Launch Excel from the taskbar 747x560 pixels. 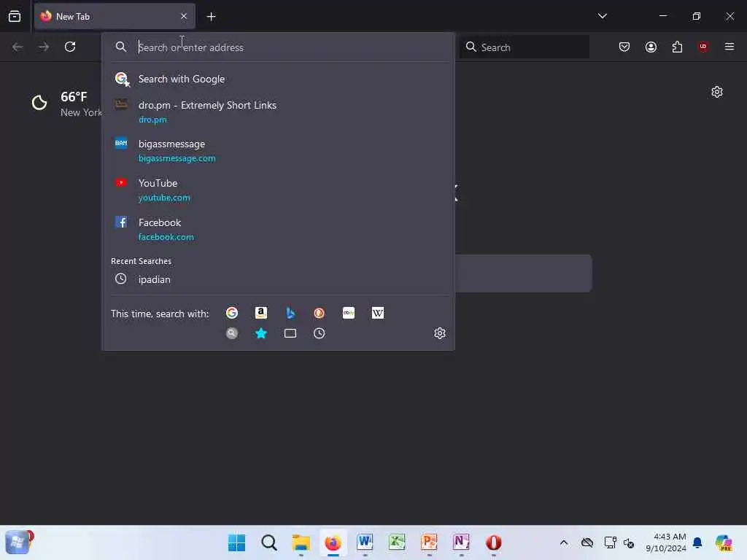[x=397, y=542]
